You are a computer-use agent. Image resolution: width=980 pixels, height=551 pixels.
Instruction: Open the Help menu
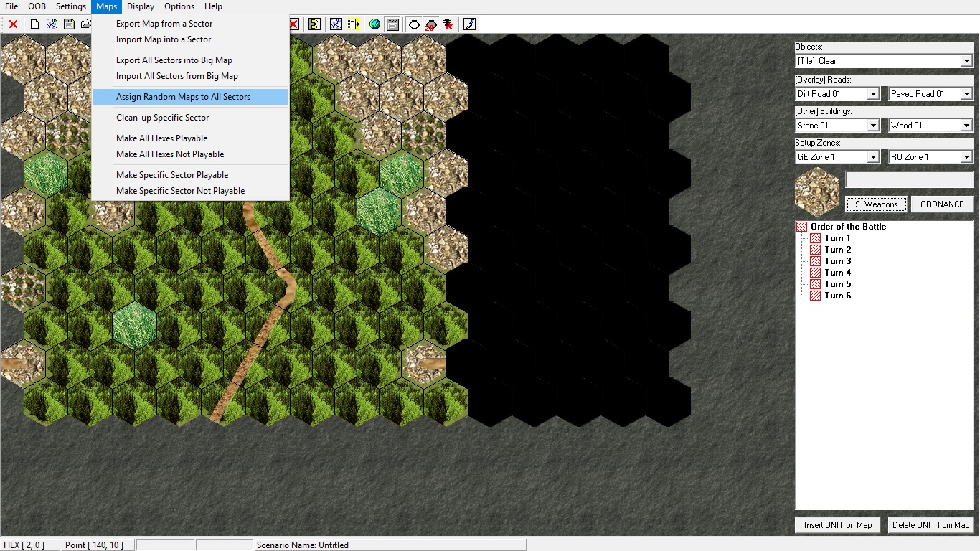pos(213,6)
